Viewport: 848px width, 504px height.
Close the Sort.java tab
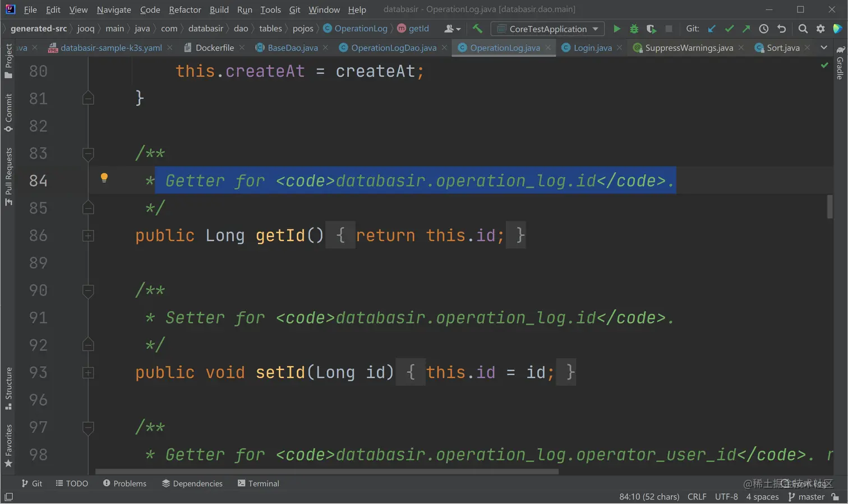click(807, 48)
